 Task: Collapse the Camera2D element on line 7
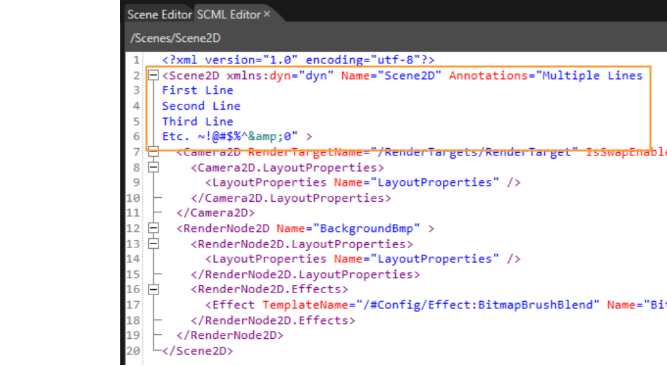(154, 152)
